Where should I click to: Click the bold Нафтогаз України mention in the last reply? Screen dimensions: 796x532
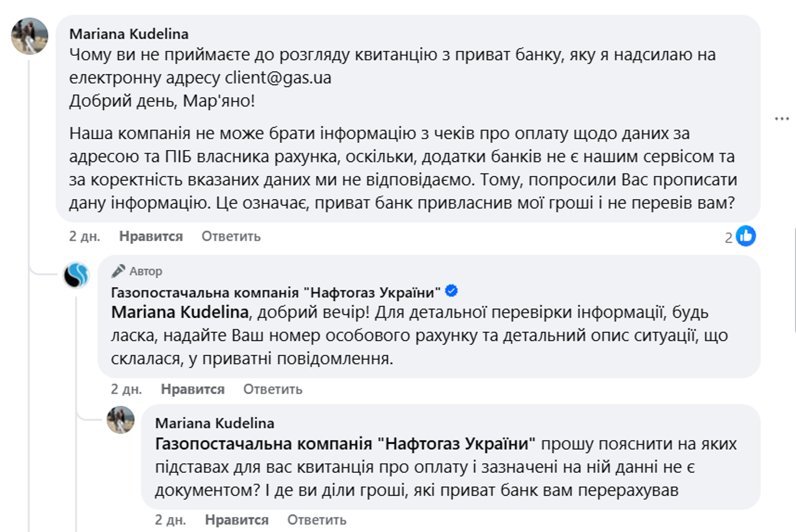pos(345,444)
